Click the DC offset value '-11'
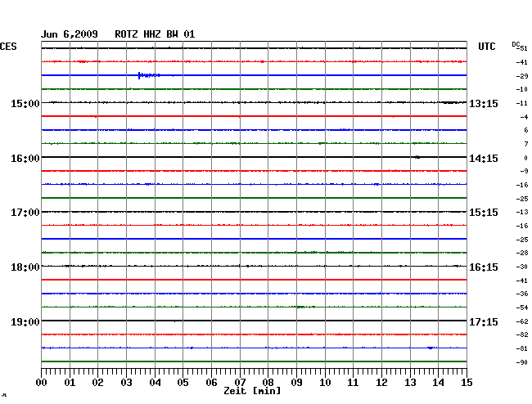 [x=522, y=103]
